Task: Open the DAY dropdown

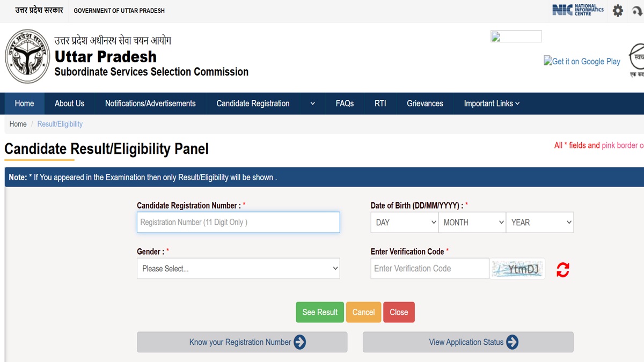Action: click(x=404, y=222)
